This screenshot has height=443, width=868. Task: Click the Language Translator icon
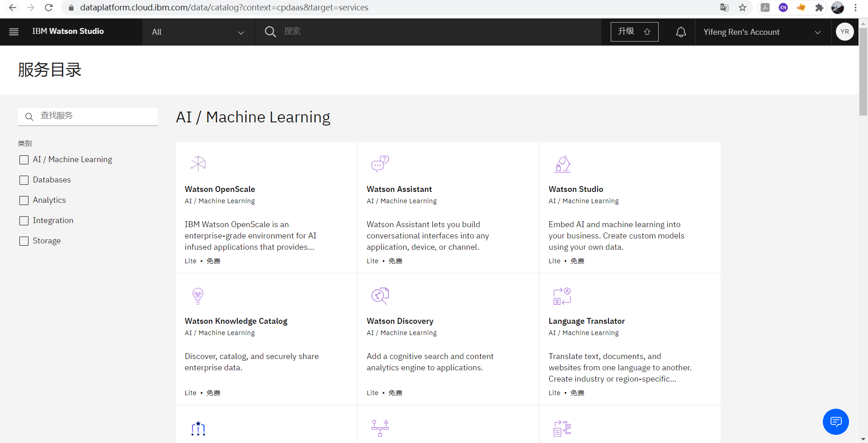[562, 296]
